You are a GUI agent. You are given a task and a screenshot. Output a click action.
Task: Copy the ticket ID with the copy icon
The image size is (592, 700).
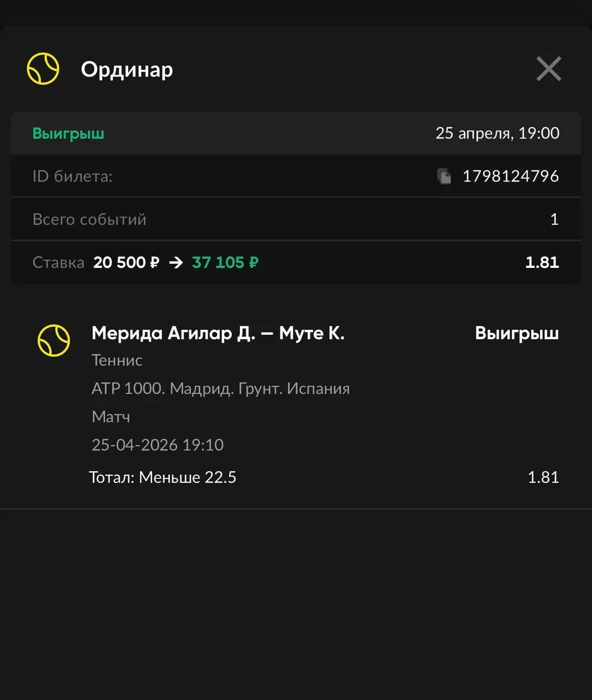(444, 176)
